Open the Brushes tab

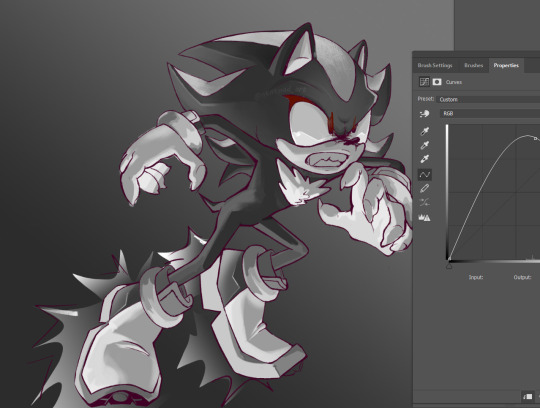[x=473, y=65]
